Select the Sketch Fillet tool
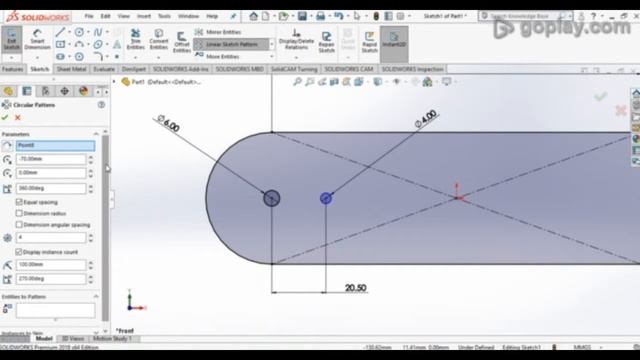The width and height of the screenshot is (640, 360). tap(98, 56)
